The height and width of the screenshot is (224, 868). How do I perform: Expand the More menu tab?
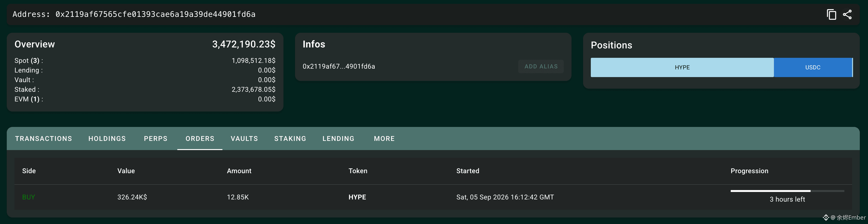pyautogui.click(x=384, y=138)
